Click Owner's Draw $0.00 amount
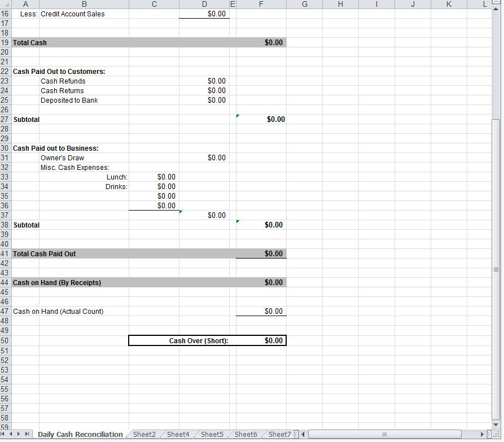This screenshot has height=442, width=504. tap(217, 158)
